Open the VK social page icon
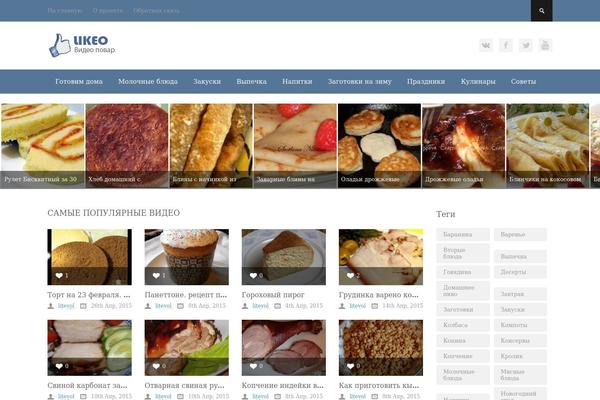This screenshot has width=600, height=400. click(x=486, y=45)
